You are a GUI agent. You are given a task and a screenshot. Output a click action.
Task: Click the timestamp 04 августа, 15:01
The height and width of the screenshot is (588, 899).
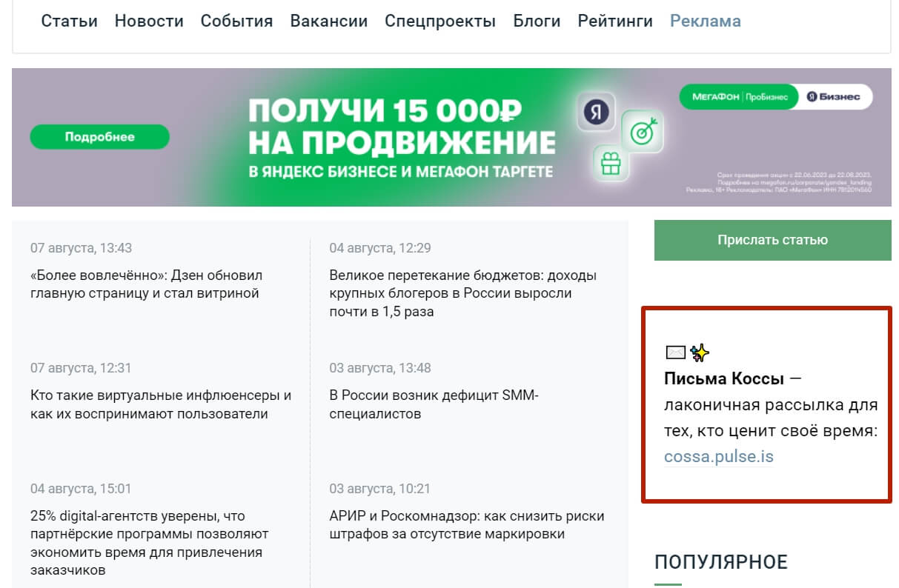coord(81,489)
